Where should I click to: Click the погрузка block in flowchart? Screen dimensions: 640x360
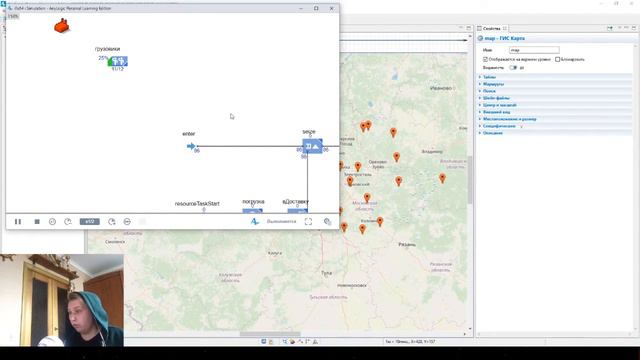pyautogui.click(x=253, y=211)
